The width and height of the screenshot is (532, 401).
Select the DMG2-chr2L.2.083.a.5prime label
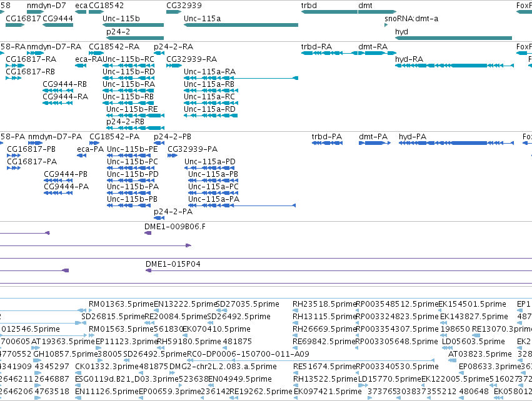pyautogui.click(x=223, y=367)
